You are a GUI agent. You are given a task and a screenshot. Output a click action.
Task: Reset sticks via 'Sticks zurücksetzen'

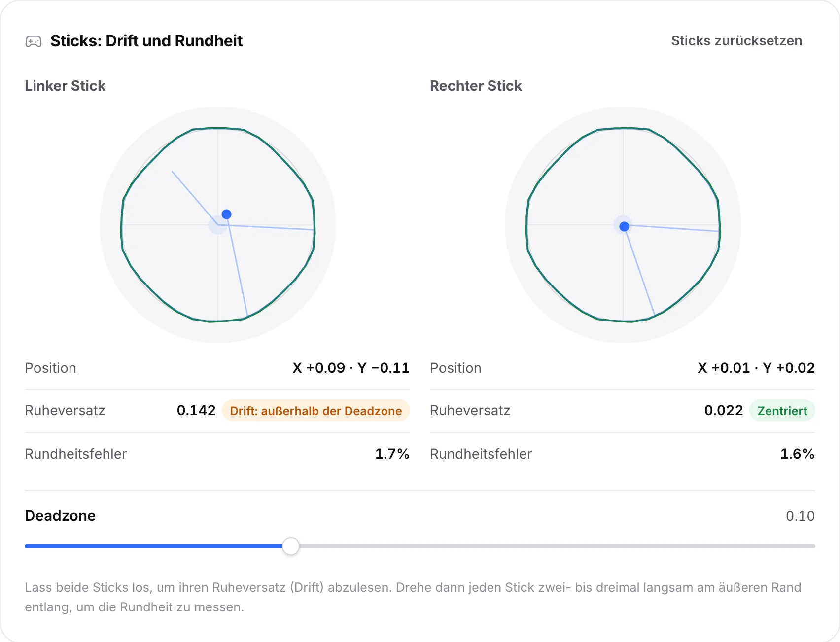pos(736,41)
